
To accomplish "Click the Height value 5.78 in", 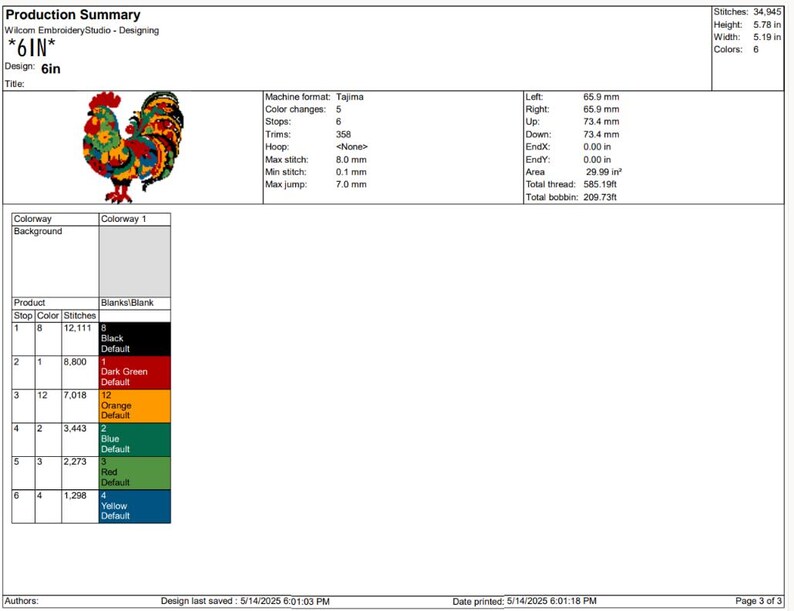I will (x=767, y=24).
